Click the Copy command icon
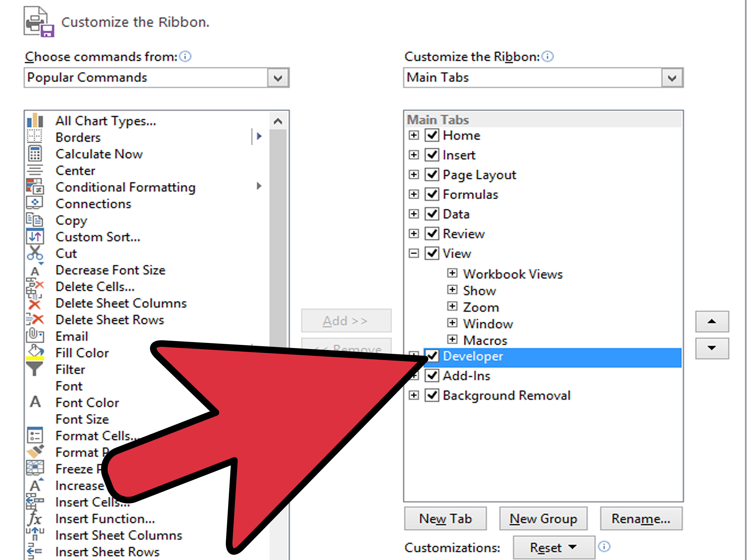The width and height of the screenshot is (747, 560). [35, 220]
